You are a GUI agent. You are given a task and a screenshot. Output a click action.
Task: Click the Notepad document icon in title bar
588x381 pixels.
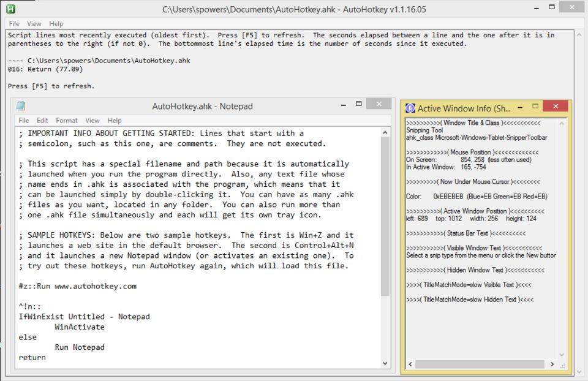coord(21,106)
